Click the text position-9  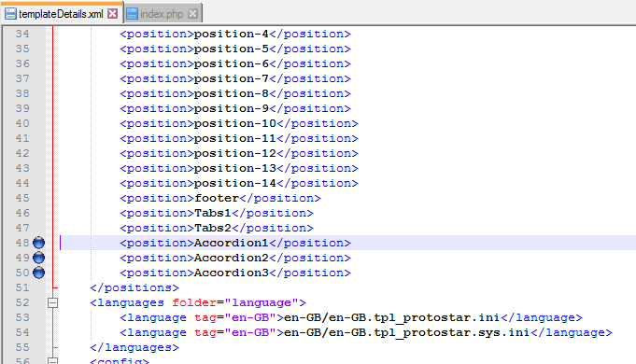232,109
